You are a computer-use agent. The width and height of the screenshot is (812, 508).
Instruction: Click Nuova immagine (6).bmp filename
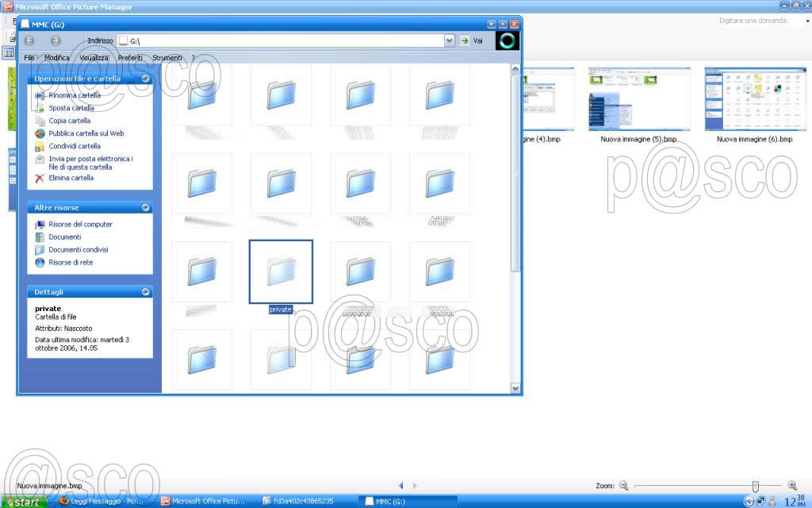[755, 140]
